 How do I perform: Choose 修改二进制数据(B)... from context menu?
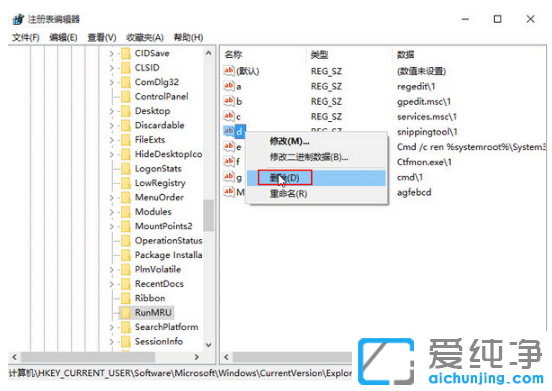tap(316, 157)
